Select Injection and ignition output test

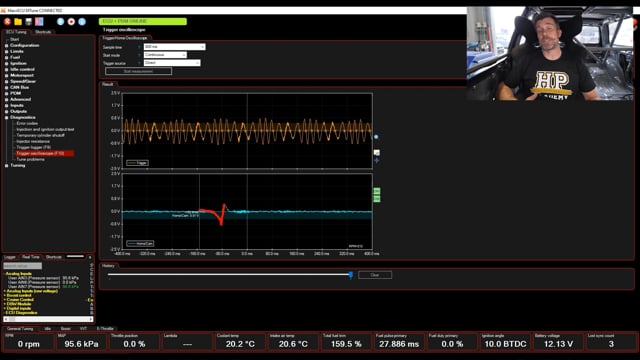coord(45,129)
